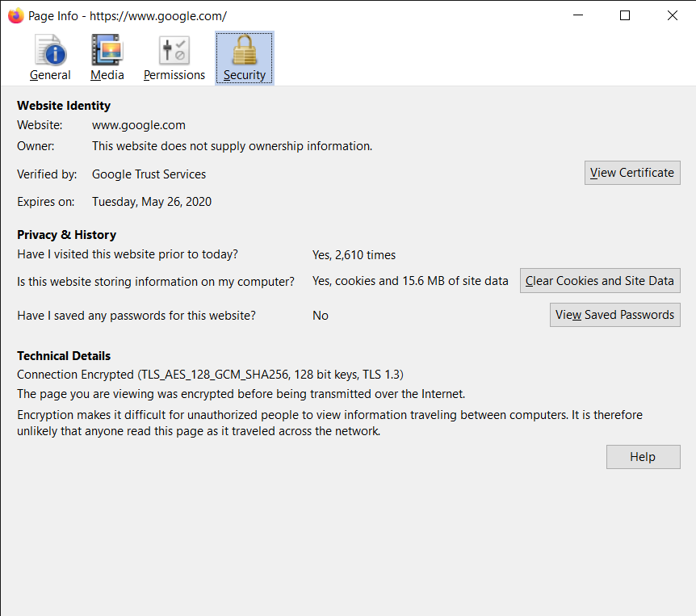Click the 'Yes, 2,610 times' visit count
Image resolution: width=696 pixels, height=616 pixels.
coord(354,255)
